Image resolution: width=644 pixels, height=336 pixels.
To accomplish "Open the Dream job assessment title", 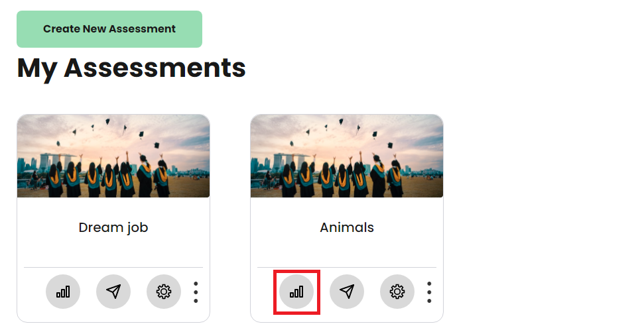I will 113,227.
